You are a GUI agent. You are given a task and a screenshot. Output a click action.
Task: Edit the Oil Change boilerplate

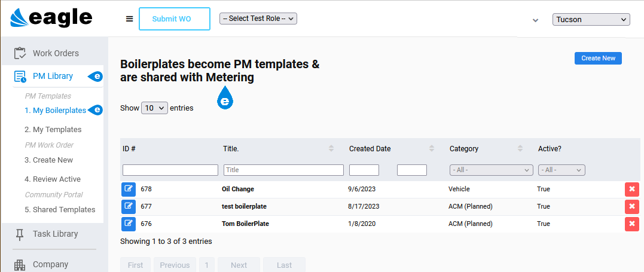(x=129, y=189)
